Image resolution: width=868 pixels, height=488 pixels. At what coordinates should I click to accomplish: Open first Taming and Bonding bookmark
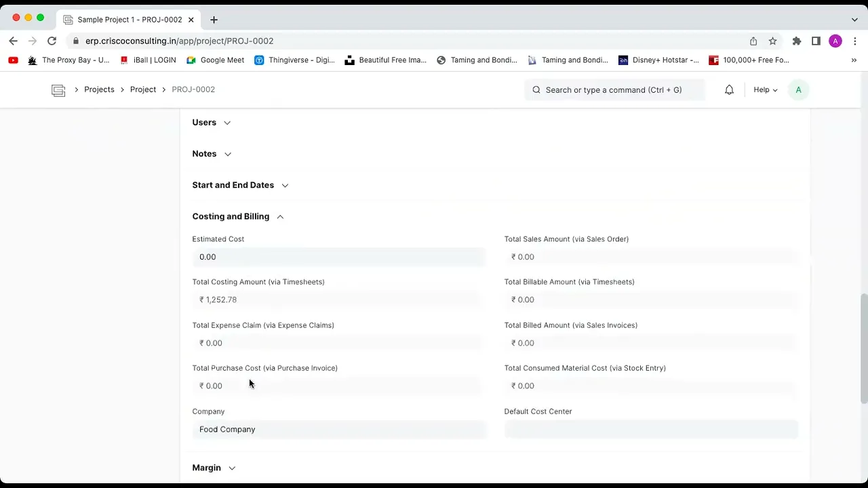477,60
